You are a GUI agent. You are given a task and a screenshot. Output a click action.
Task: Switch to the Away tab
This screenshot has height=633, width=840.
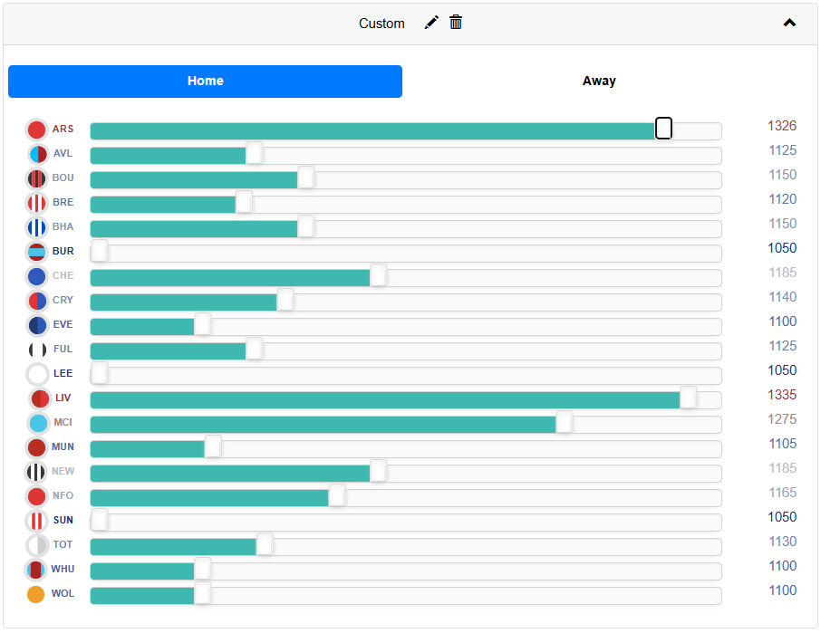point(599,82)
